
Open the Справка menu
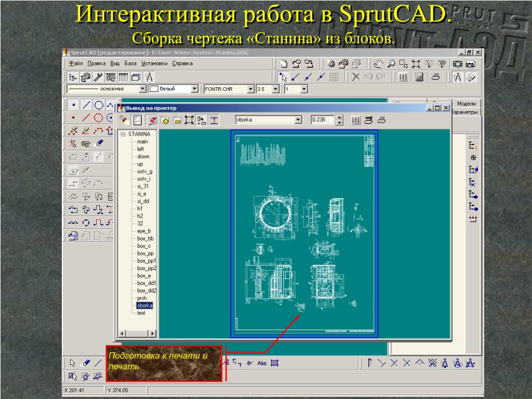click(182, 63)
